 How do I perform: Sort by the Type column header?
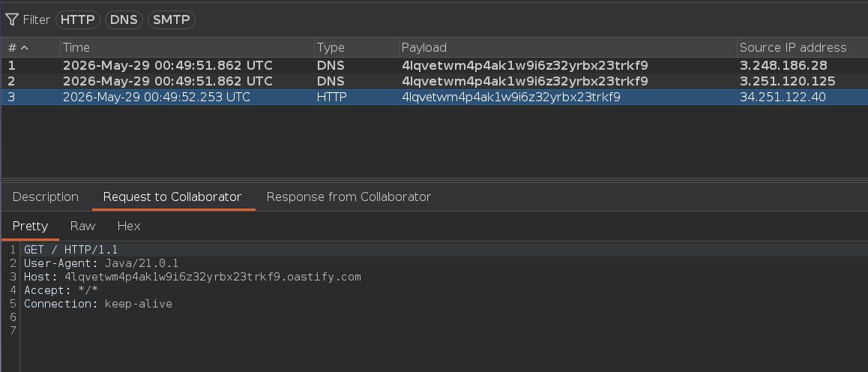coord(357,47)
